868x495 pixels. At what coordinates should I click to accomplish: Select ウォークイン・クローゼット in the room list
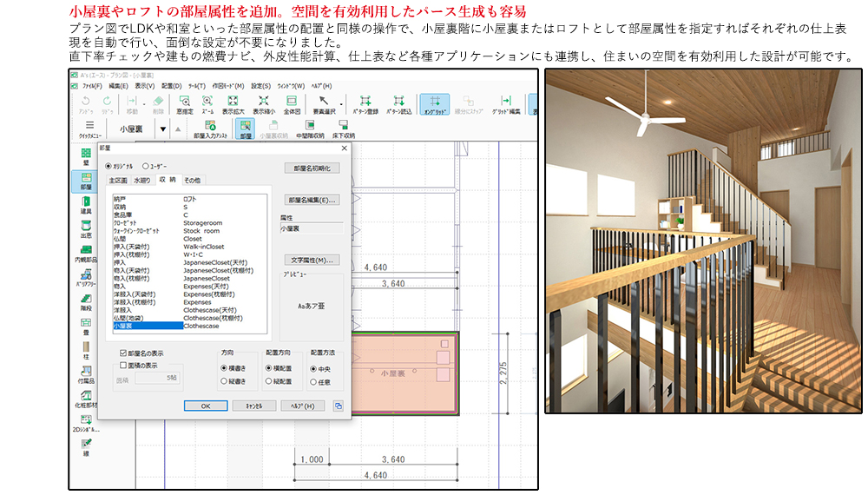click(136, 231)
